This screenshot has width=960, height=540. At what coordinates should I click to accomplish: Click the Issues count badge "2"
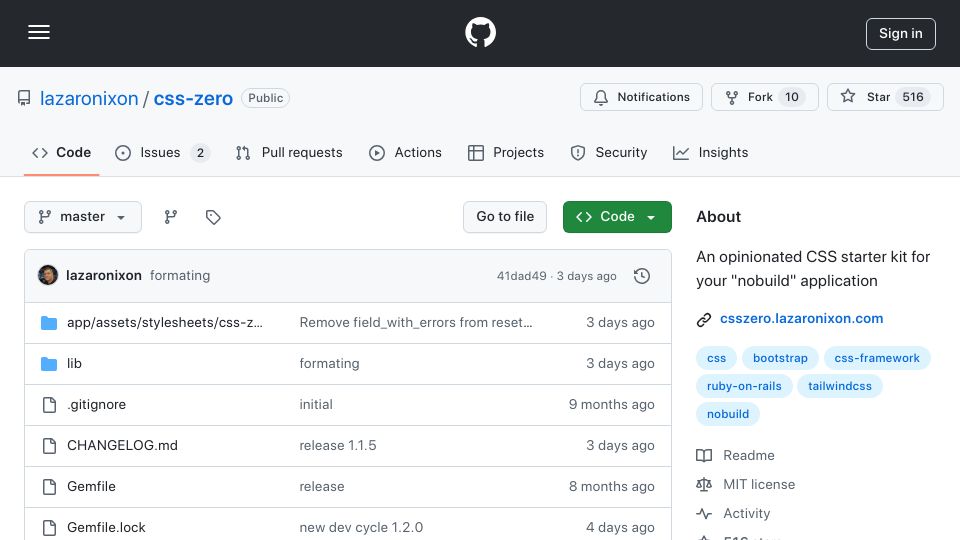click(200, 152)
